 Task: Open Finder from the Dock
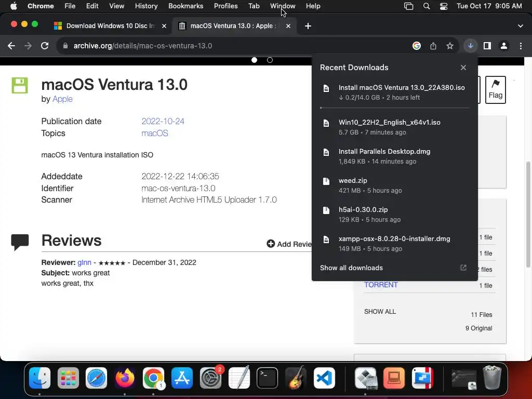click(39, 378)
